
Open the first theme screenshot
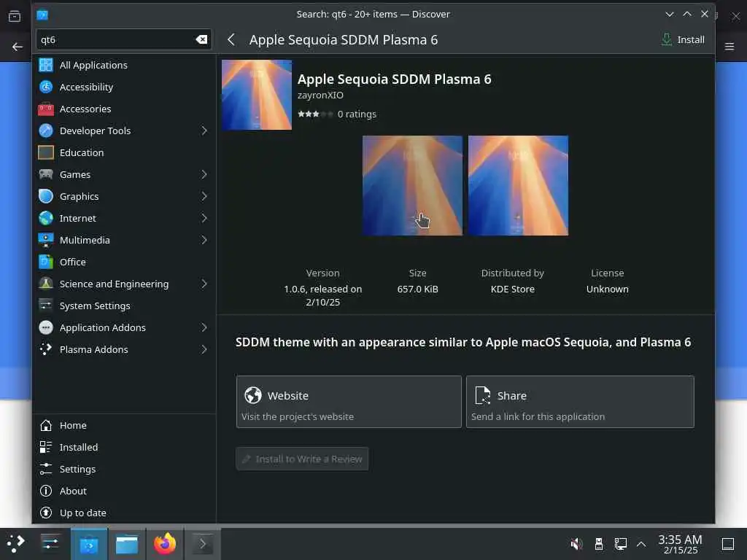point(412,186)
